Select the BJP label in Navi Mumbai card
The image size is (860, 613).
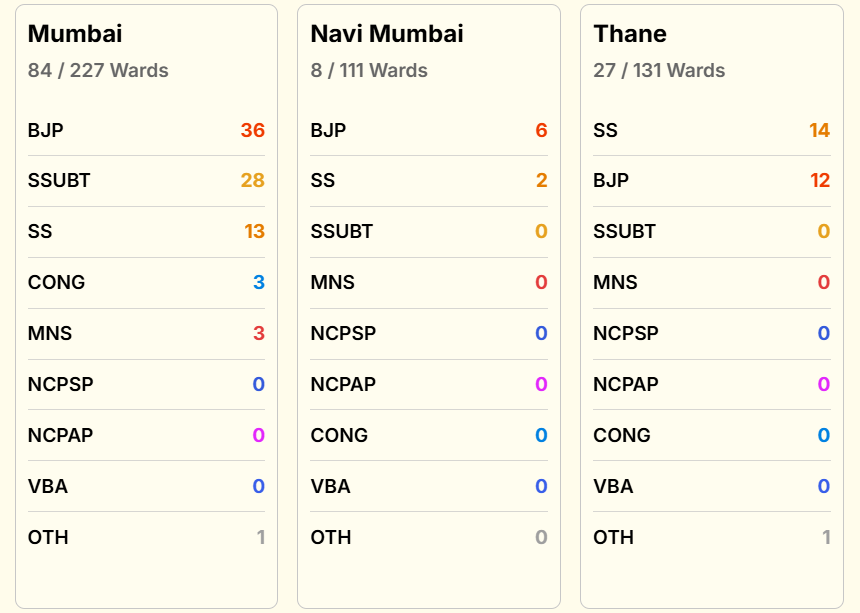point(329,130)
